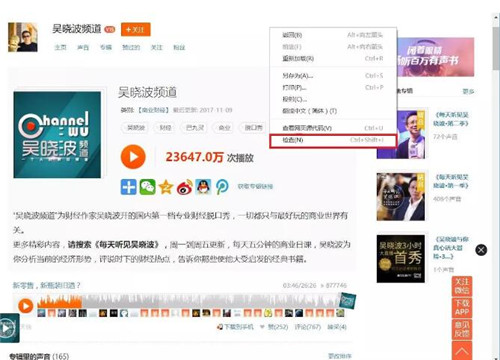Open the 粉丝 profile tab
The width and height of the screenshot is (500, 360).
179,47
